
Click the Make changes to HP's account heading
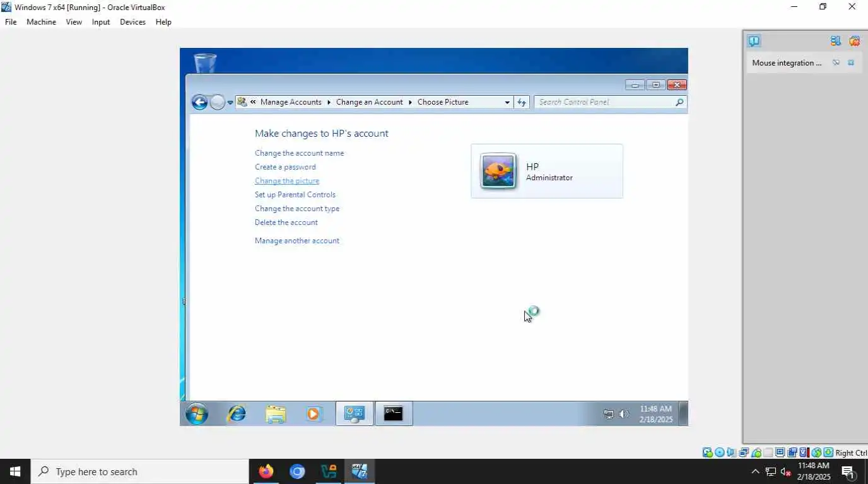[x=322, y=134]
